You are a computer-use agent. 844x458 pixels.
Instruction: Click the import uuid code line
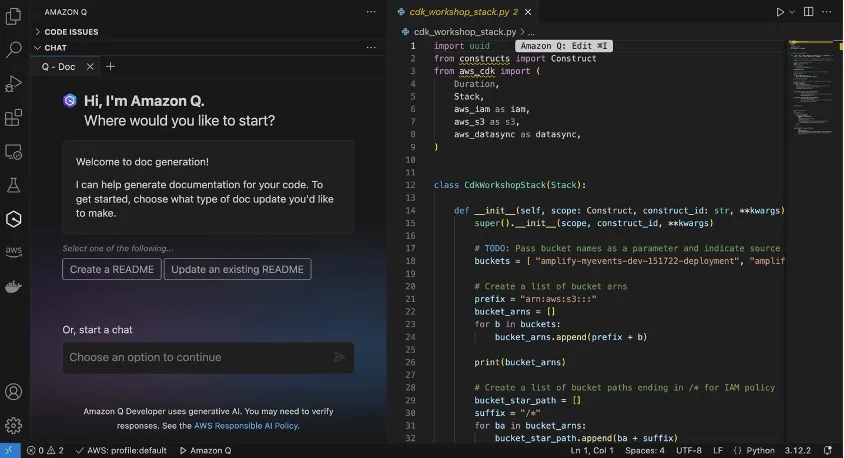pos(462,46)
